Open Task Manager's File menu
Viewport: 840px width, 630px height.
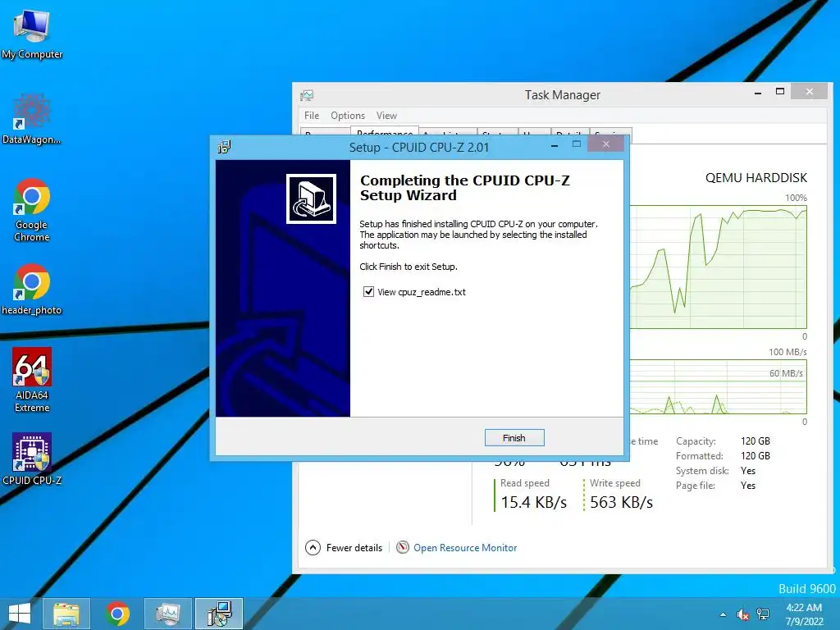(311, 115)
